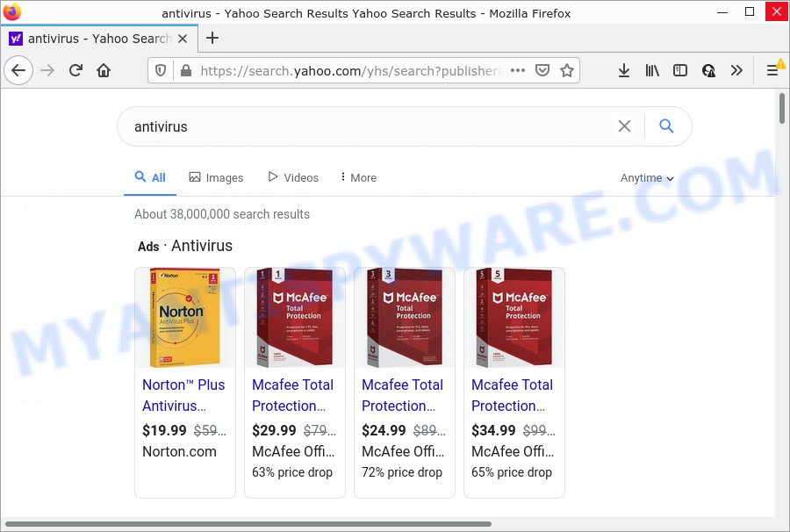Bookmark this page with star

tap(567, 70)
